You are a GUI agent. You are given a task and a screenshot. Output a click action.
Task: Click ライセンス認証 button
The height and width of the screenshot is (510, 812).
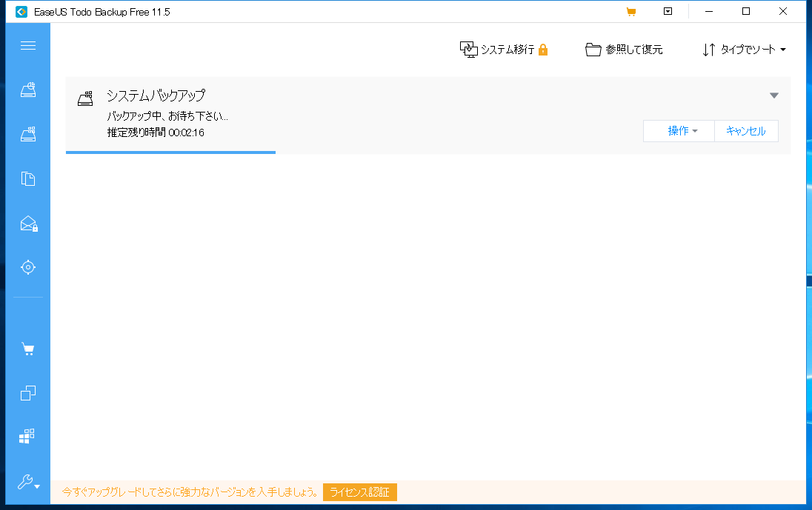(x=360, y=492)
